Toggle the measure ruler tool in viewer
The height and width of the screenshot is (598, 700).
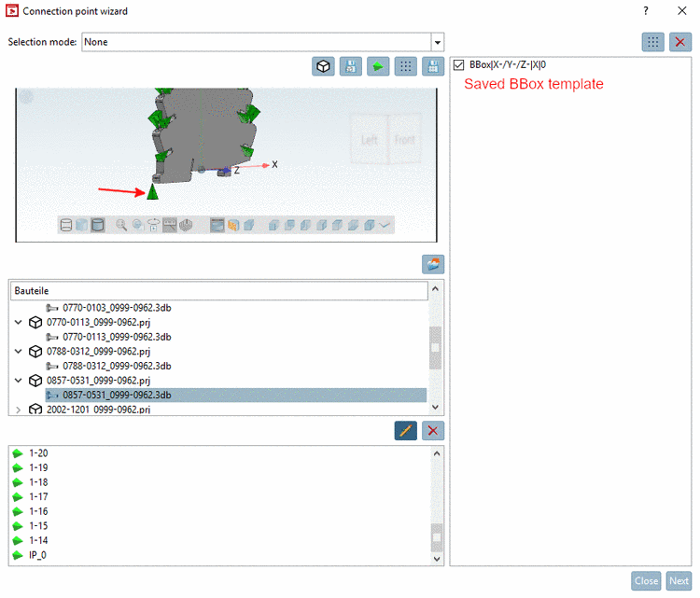pos(170,225)
